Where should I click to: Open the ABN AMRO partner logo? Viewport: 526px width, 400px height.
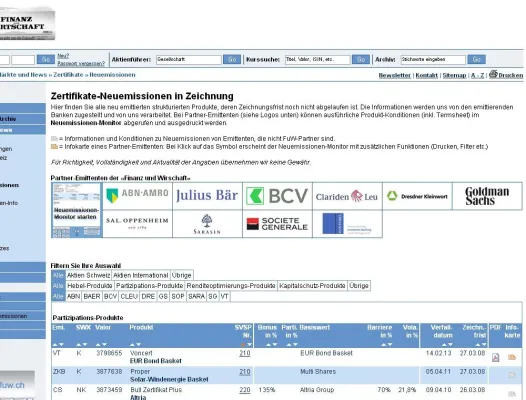click(x=138, y=196)
